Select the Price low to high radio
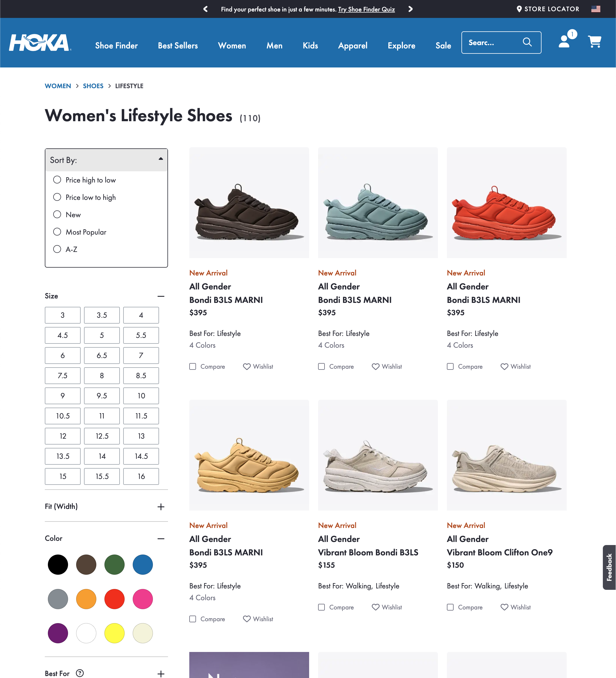Image resolution: width=616 pixels, height=678 pixels. click(x=57, y=197)
